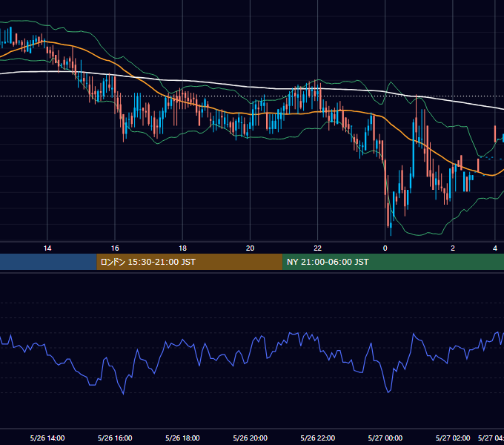Click the 5/27 02:00 date label
The image size is (504, 445).
(x=453, y=438)
